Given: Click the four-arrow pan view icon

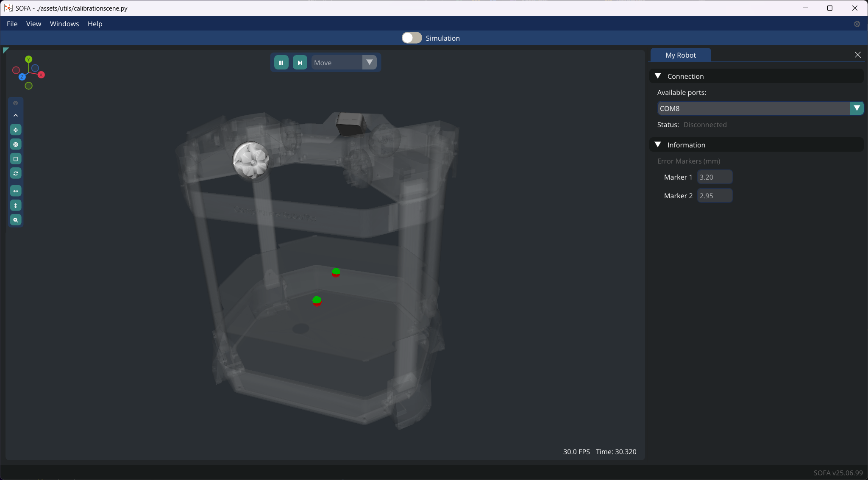Looking at the screenshot, I should coord(16,130).
